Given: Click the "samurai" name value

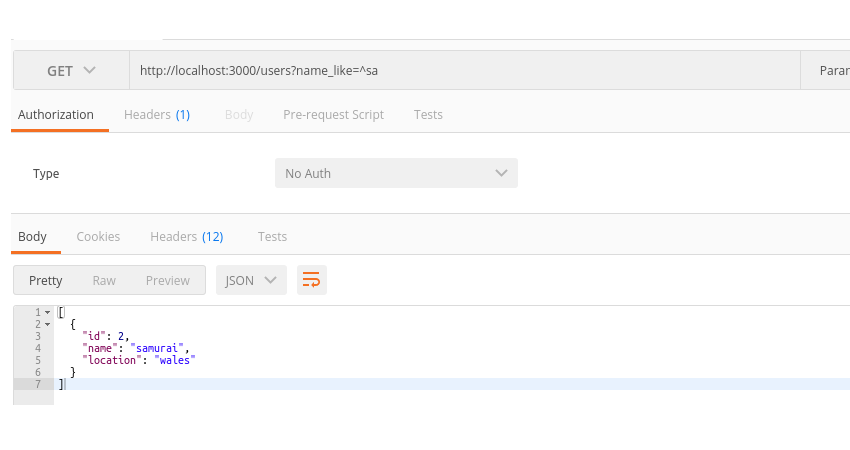Looking at the screenshot, I should point(157,348).
